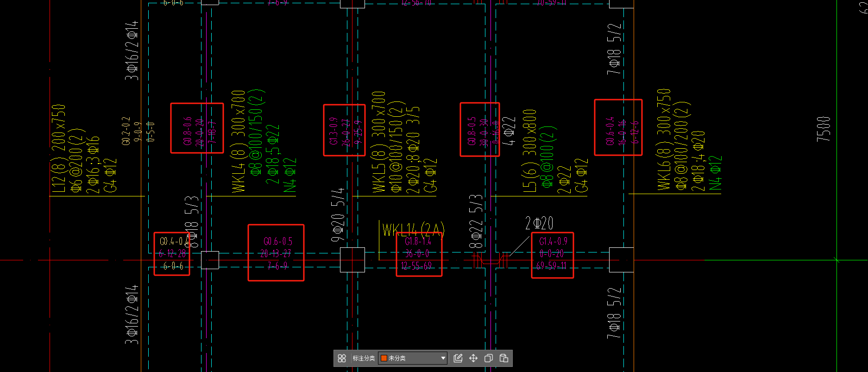The height and width of the screenshot is (372, 868).
Task: Click the L5(6) 300x800 beam label
Action: 529,151
